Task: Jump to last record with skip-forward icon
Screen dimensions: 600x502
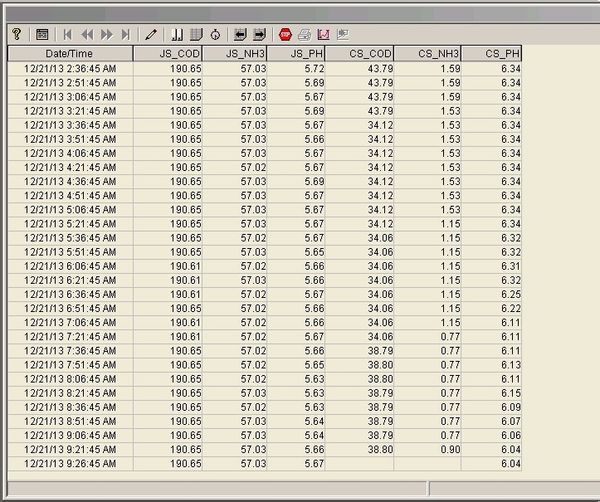Action: (x=126, y=35)
